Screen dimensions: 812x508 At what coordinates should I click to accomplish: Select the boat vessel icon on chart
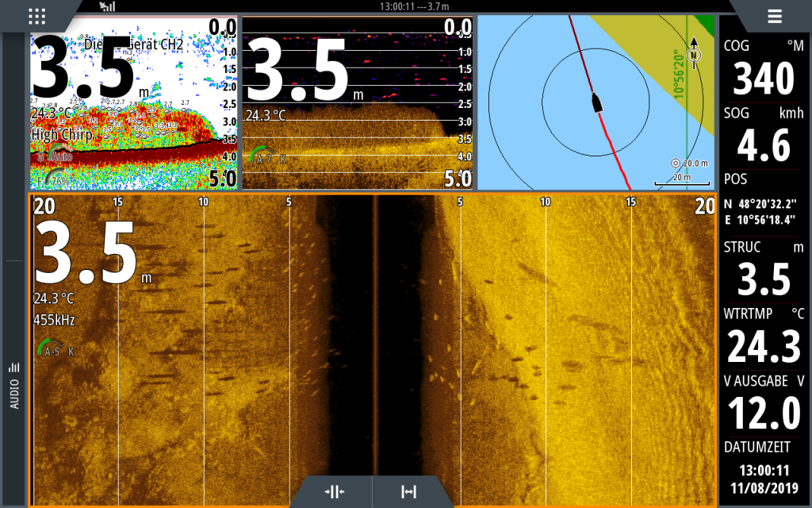click(x=596, y=102)
